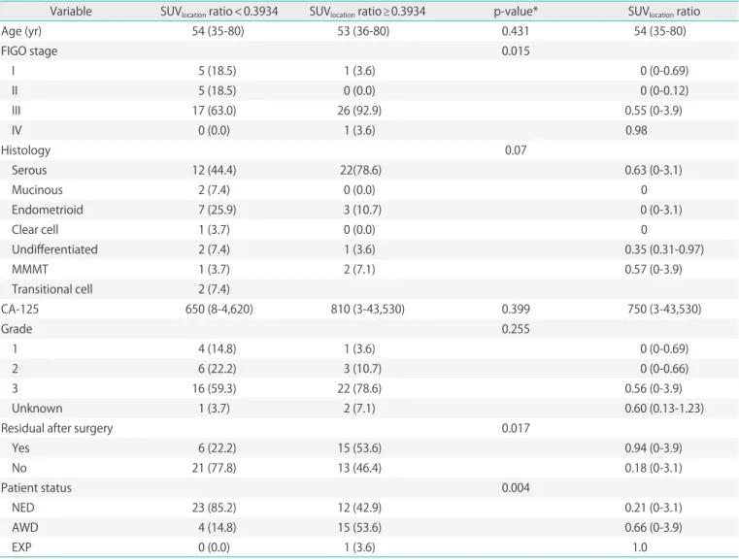Select p-value 0.399 for CA-125
Viewport: 739px width, 560px height.
(x=516, y=309)
